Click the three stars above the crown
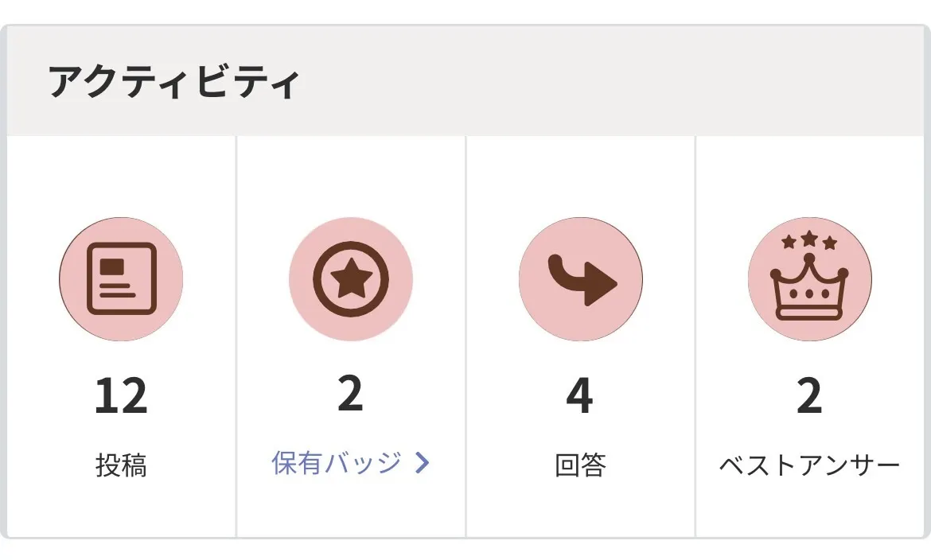This screenshot has width=931, height=560. pyautogui.click(x=809, y=240)
